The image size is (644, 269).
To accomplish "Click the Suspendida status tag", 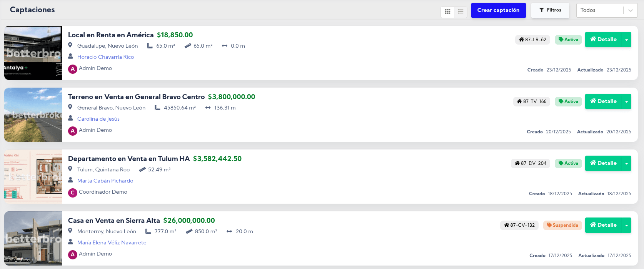I will point(562,225).
